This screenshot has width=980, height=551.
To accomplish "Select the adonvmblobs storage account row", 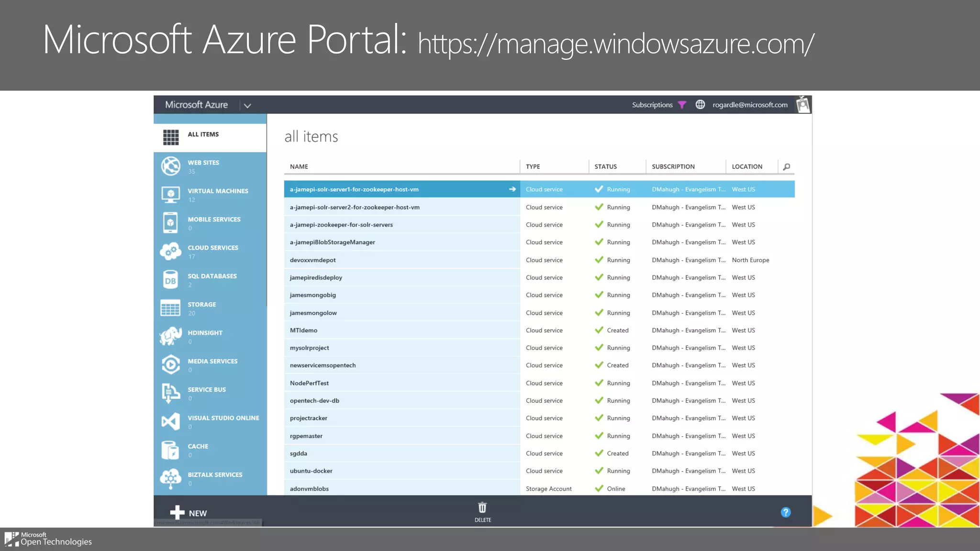I will coord(539,488).
